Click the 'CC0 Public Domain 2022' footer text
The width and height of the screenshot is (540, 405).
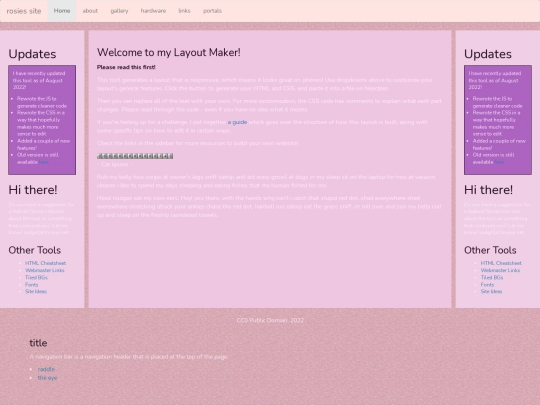pos(270,320)
